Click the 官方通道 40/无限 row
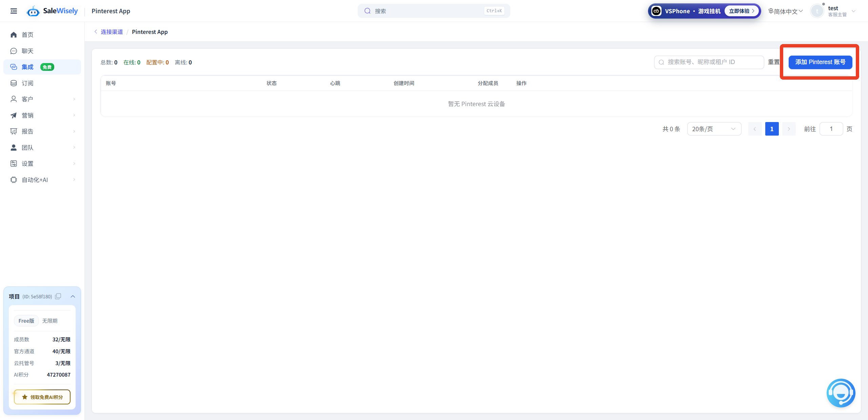Screen dimensions: 868x420 click(x=42, y=351)
